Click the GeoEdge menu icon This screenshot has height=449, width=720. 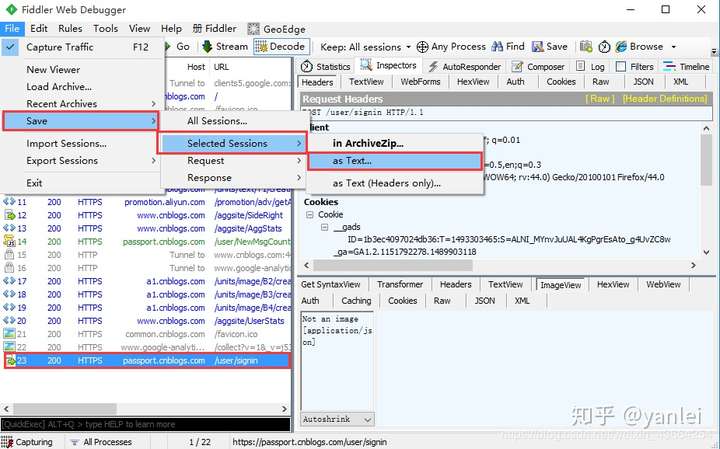coord(253,29)
